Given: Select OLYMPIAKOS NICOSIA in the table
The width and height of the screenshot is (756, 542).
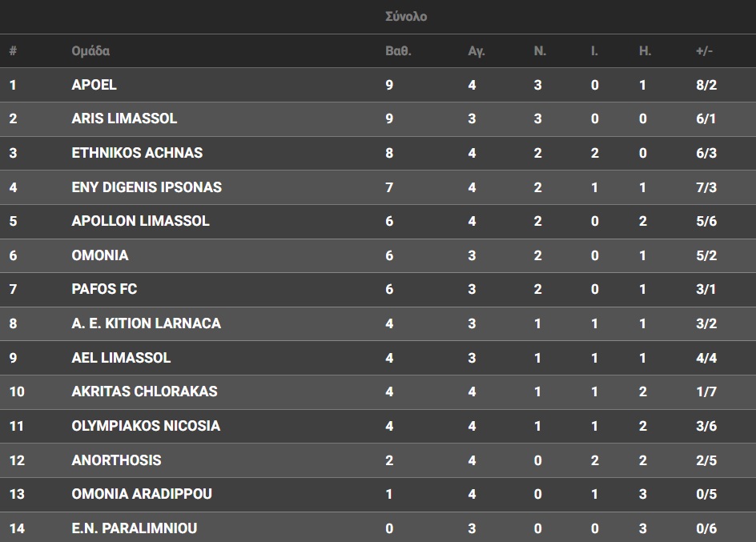Looking at the screenshot, I should pos(146,426).
